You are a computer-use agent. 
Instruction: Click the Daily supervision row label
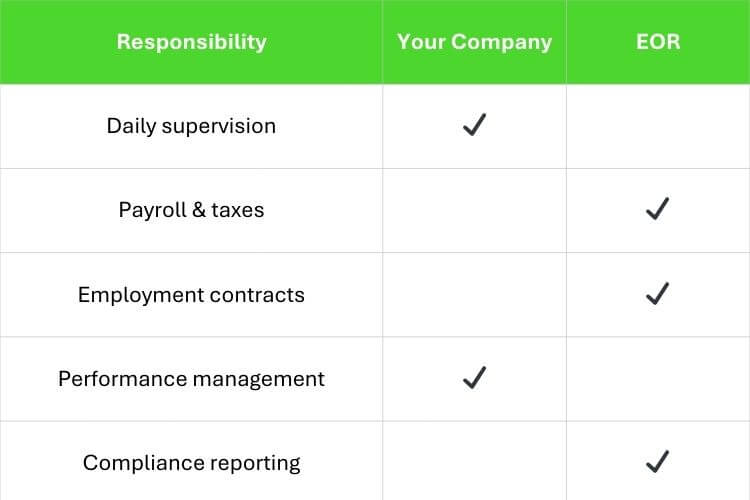point(191,126)
